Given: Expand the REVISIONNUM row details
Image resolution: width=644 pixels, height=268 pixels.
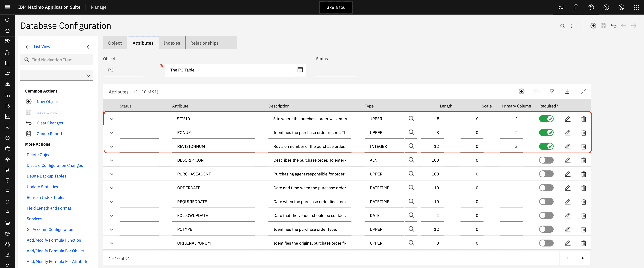Looking at the screenshot, I should [x=111, y=147].
